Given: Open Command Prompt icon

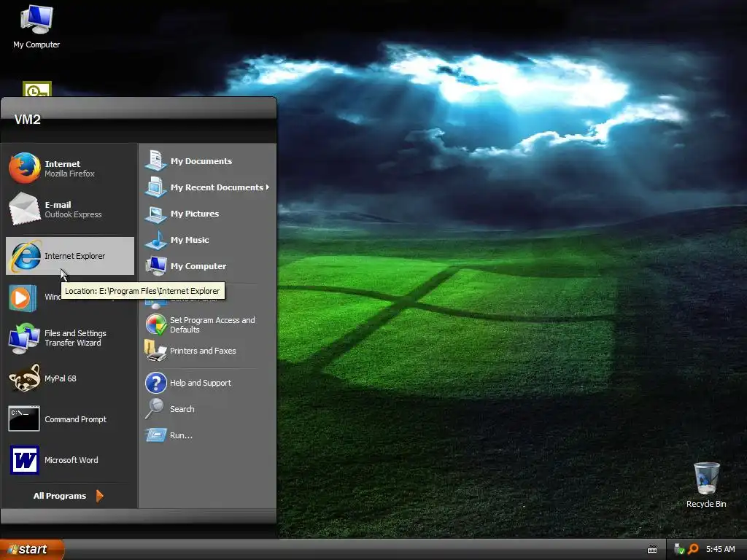Looking at the screenshot, I should coord(24,419).
